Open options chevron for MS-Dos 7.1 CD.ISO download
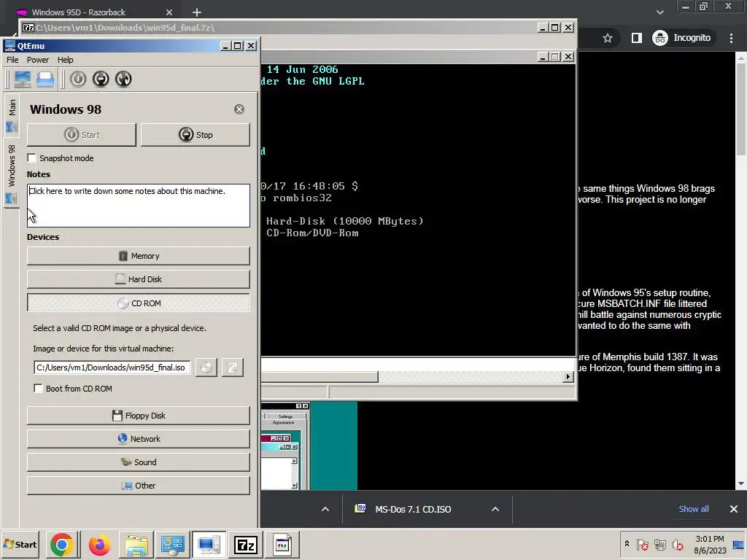Viewport: 747px width, 560px height. coord(495,509)
